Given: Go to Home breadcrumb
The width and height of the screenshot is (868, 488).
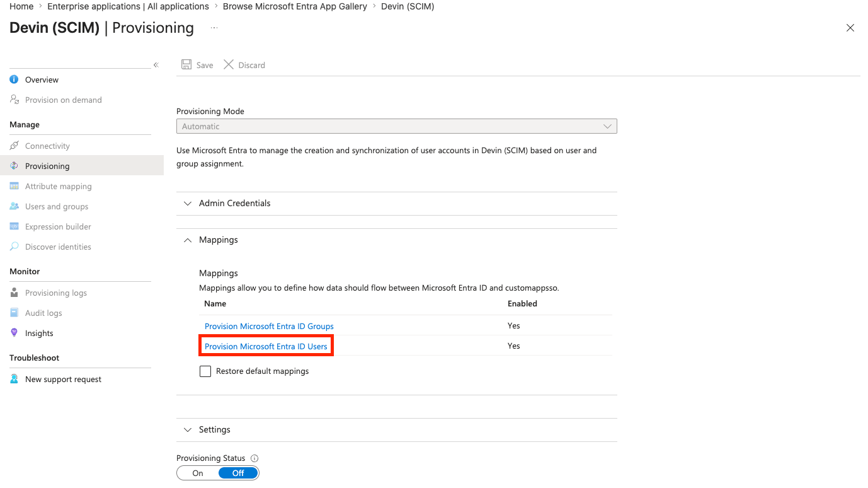Looking at the screenshot, I should [x=21, y=6].
